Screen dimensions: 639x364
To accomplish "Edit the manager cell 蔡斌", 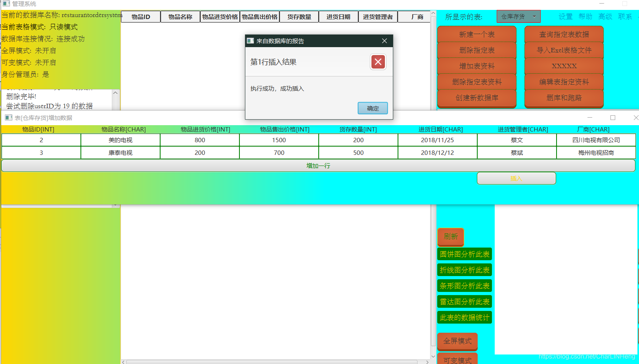I will 517,153.
